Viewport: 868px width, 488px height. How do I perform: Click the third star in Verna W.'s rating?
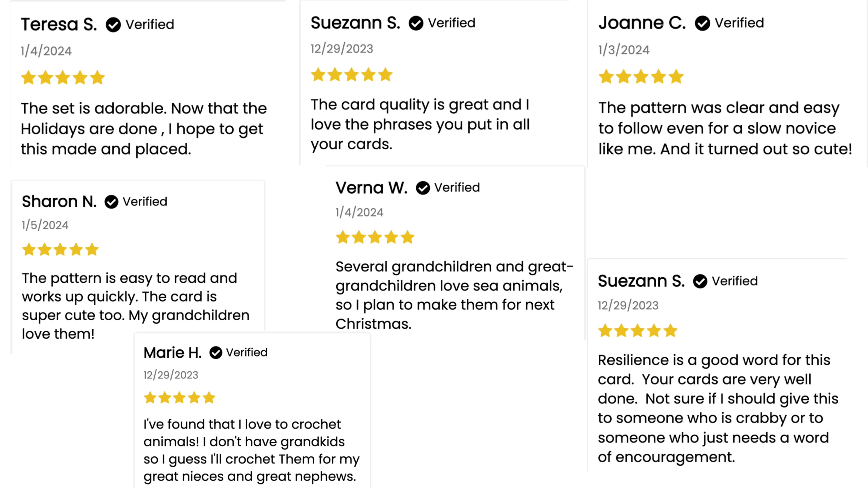click(375, 237)
